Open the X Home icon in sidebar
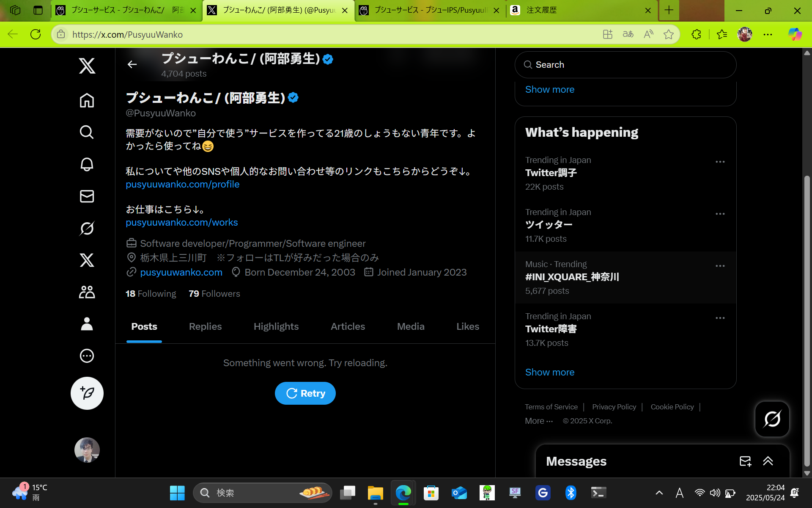The image size is (812, 508). click(87, 100)
